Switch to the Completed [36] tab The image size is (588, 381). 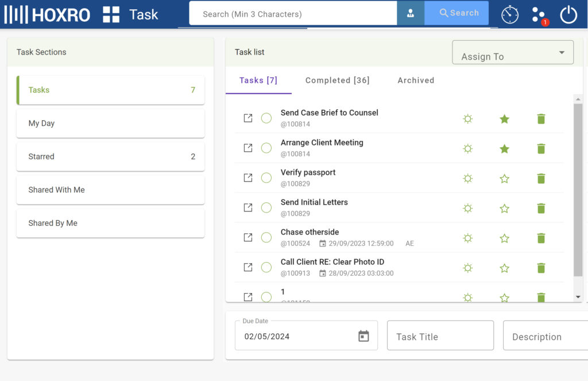pyautogui.click(x=337, y=80)
